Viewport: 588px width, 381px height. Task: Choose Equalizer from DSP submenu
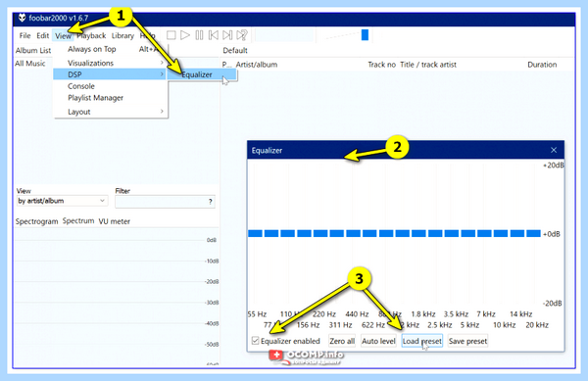pyautogui.click(x=202, y=74)
